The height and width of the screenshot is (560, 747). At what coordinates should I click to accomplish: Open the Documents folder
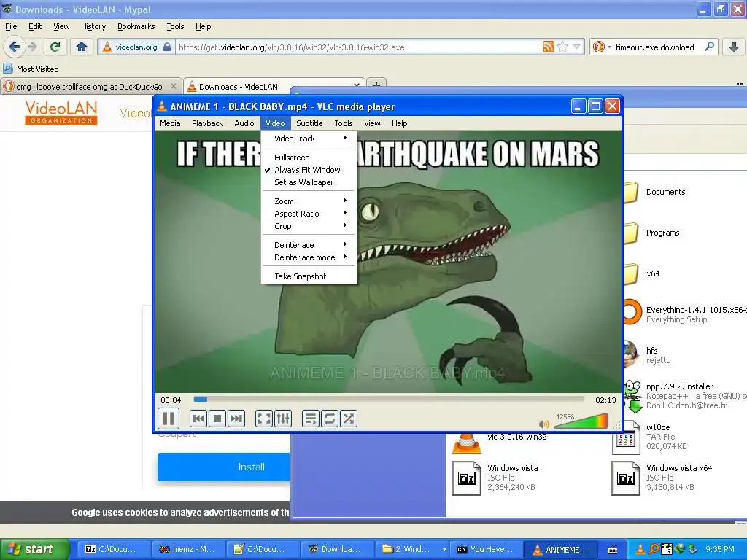click(x=654, y=192)
